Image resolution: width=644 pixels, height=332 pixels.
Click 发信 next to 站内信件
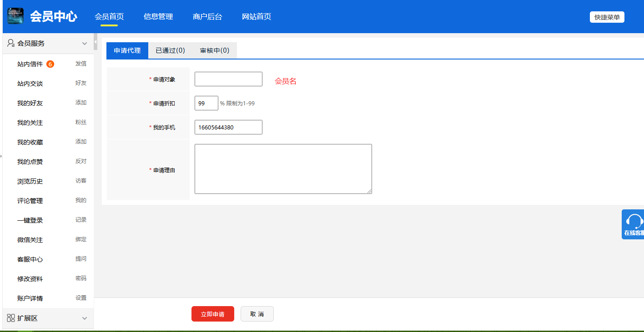click(81, 64)
